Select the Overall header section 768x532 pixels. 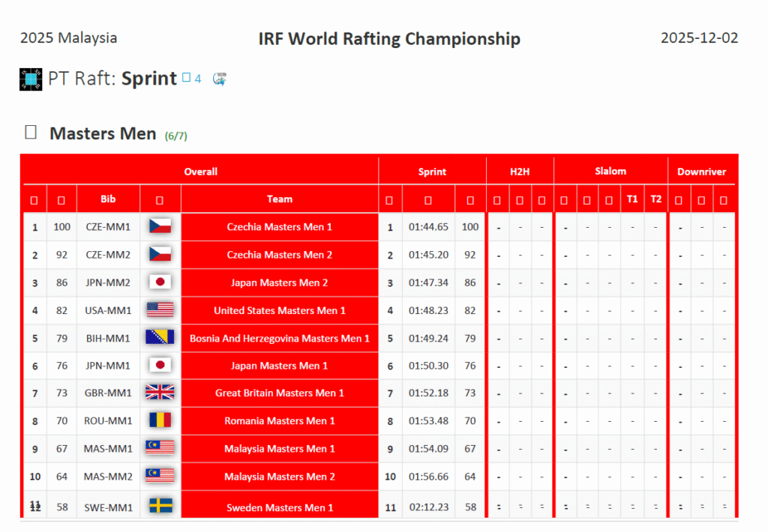coord(201,172)
